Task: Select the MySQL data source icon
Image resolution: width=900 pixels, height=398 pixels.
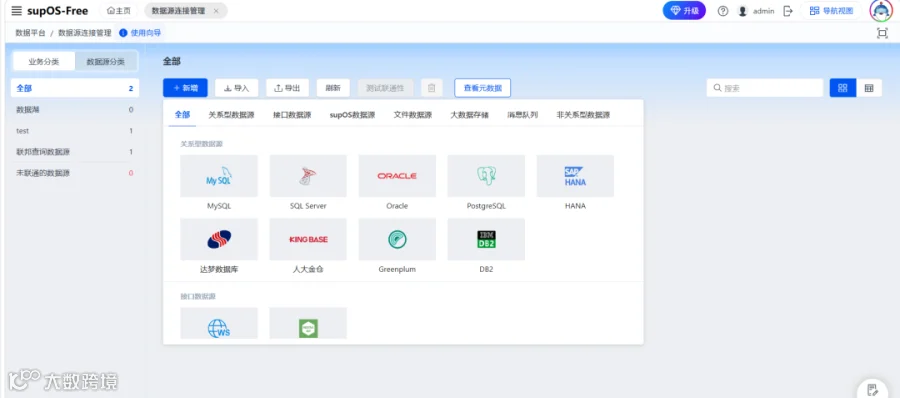Action: click(219, 176)
